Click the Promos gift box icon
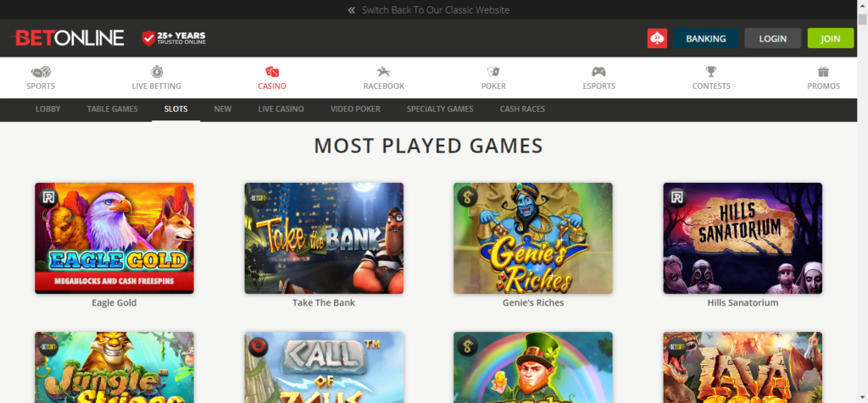This screenshot has width=868, height=403. pos(823,72)
